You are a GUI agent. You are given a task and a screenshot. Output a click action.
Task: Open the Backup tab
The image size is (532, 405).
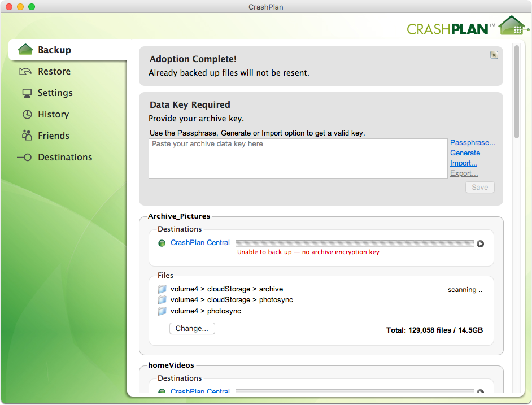coord(68,50)
